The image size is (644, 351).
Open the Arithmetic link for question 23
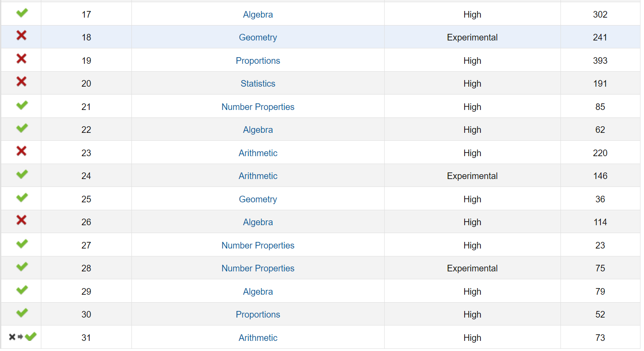[x=258, y=153]
